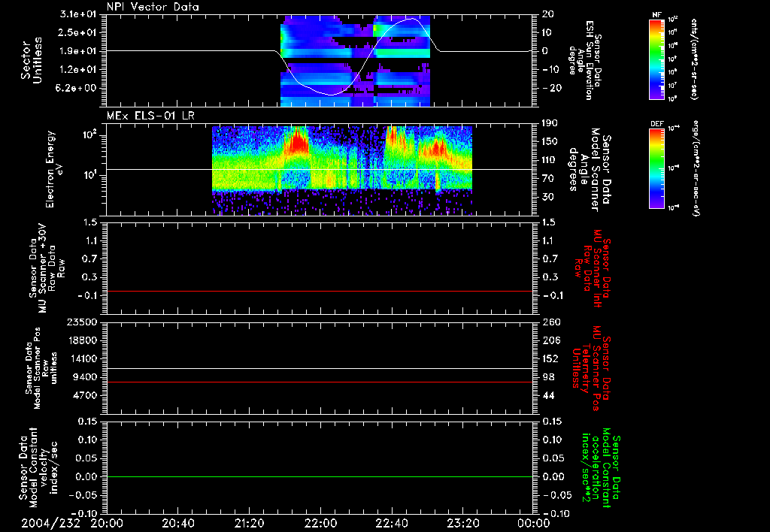Viewport: 770px width, 532px height.
Task: Click the '23:20' time axis label
Action: tap(463, 523)
